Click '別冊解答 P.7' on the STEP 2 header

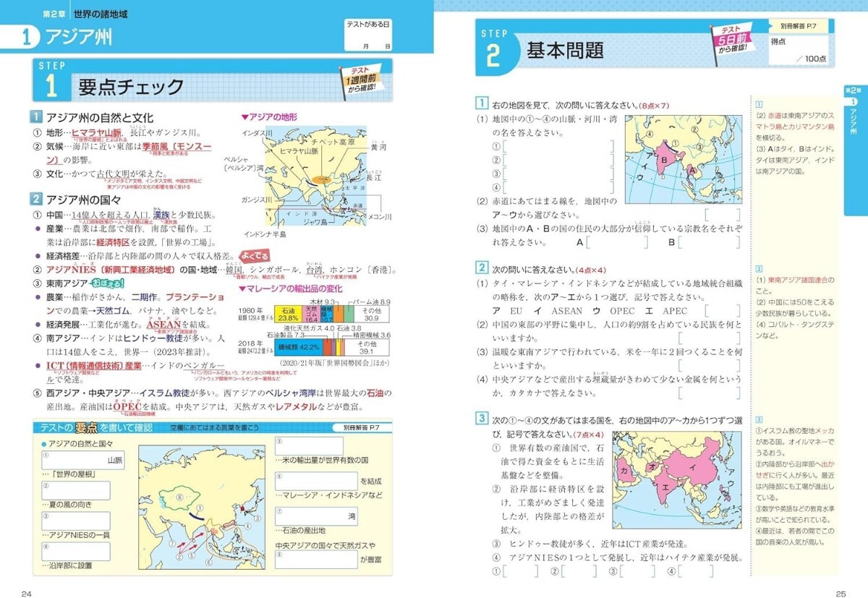pyautogui.click(x=798, y=25)
